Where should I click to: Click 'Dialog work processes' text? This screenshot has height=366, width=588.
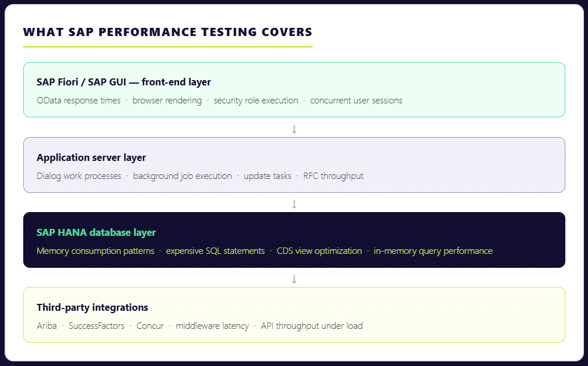tap(79, 176)
